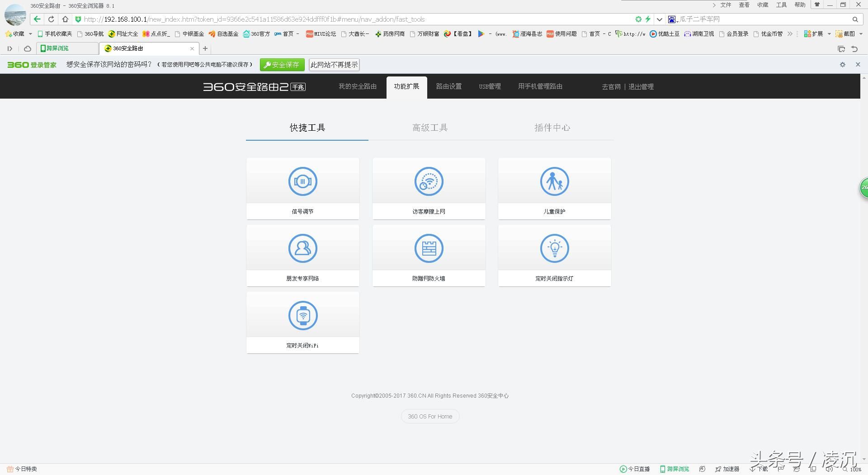This screenshot has width=868, height=475.
Task: Open the 信号调节 signal adjustment tool icon
Action: [x=302, y=181]
